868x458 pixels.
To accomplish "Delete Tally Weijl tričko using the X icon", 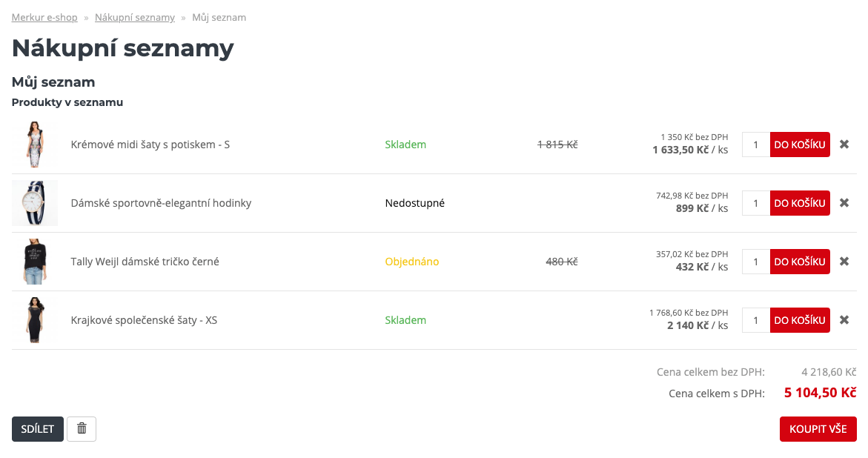I will click(x=844, y=262).
